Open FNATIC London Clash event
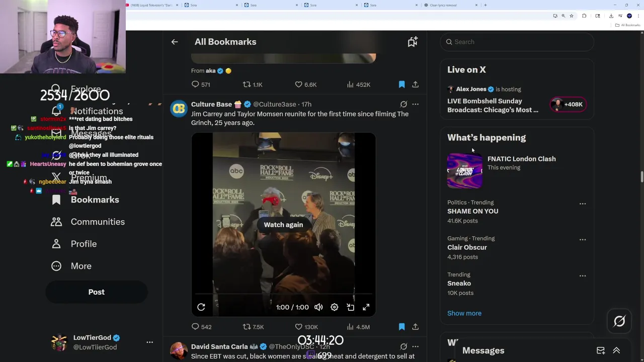The image size is (644, 362). pos(521,159)
